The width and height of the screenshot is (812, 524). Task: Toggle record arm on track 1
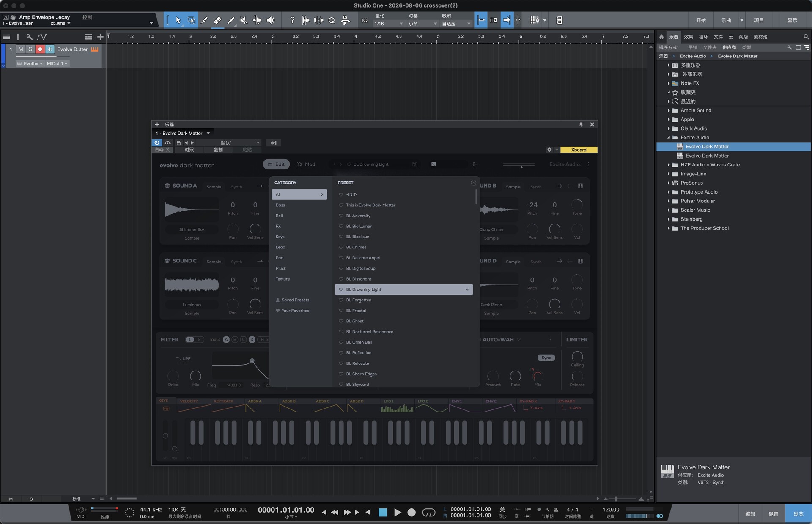[40, 49]
